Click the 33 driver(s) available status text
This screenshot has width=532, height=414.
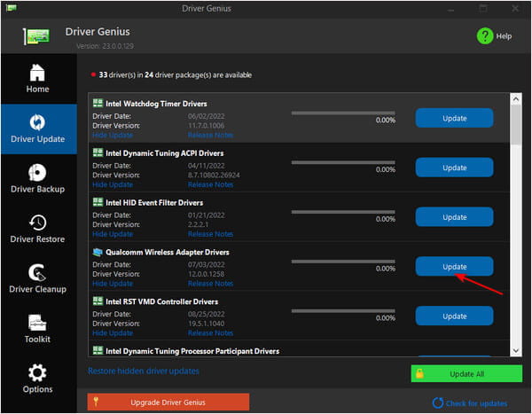pos(175,75)
